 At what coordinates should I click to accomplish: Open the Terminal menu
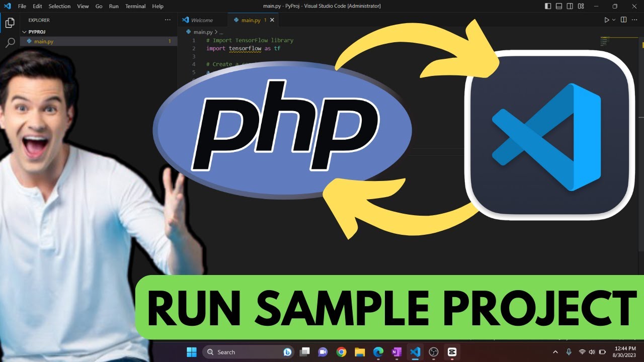coord(135,6)
